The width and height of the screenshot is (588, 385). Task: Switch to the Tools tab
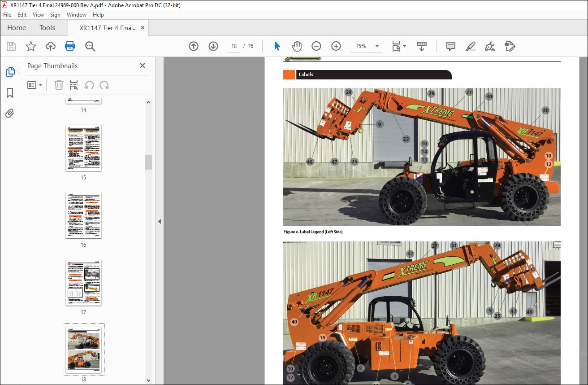47,28
